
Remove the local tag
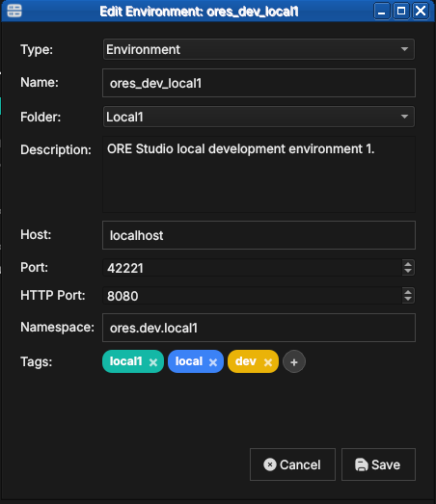(213, 362)
